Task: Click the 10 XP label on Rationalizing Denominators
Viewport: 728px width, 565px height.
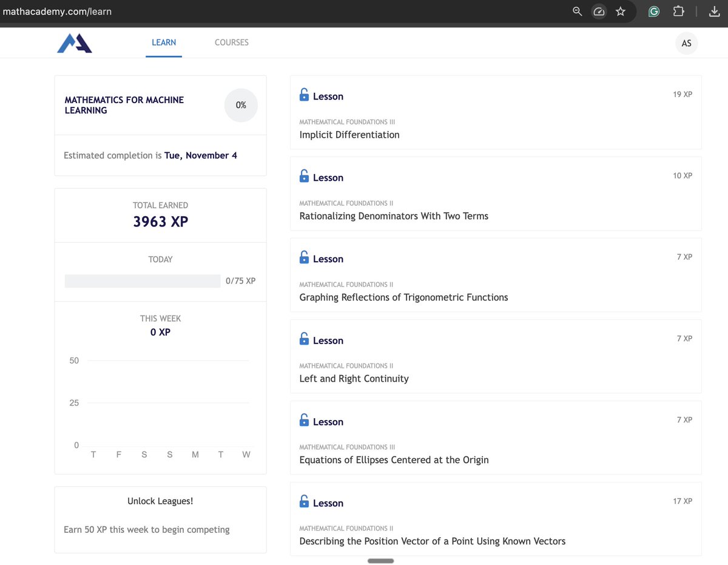Action: point(682,175)
